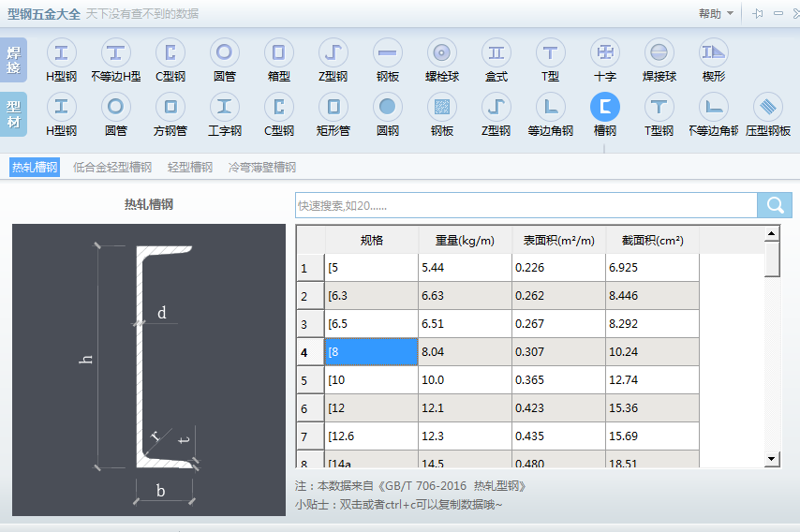Pin the window with pushpin icon
The width and height of the screenshot is (800, 532).
pyautogui.click(x=758, y=14)
